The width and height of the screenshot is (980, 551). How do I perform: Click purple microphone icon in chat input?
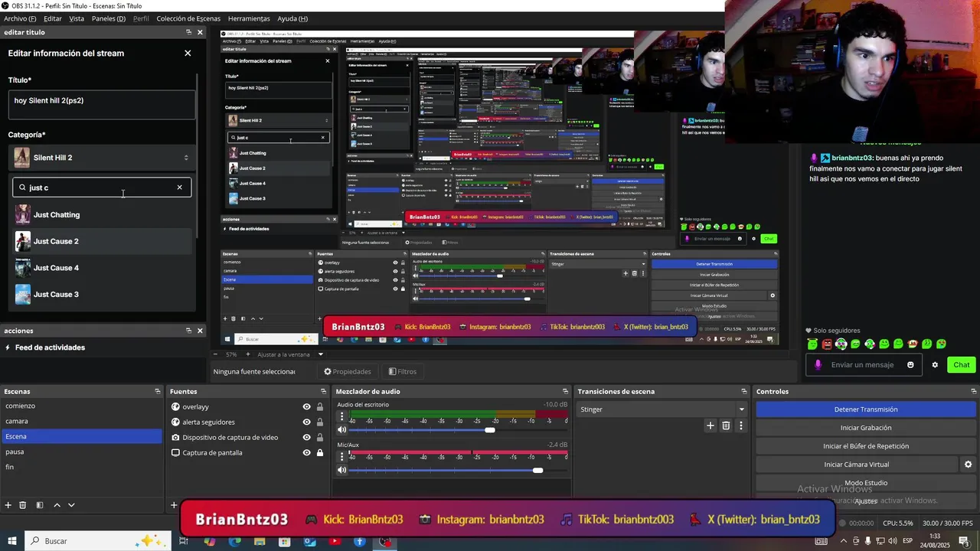coord(818,365)
